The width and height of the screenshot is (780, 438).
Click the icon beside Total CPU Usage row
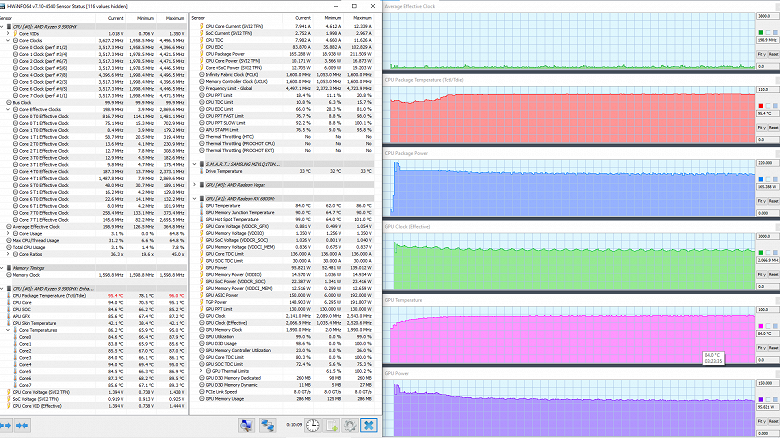coord(9,247)
